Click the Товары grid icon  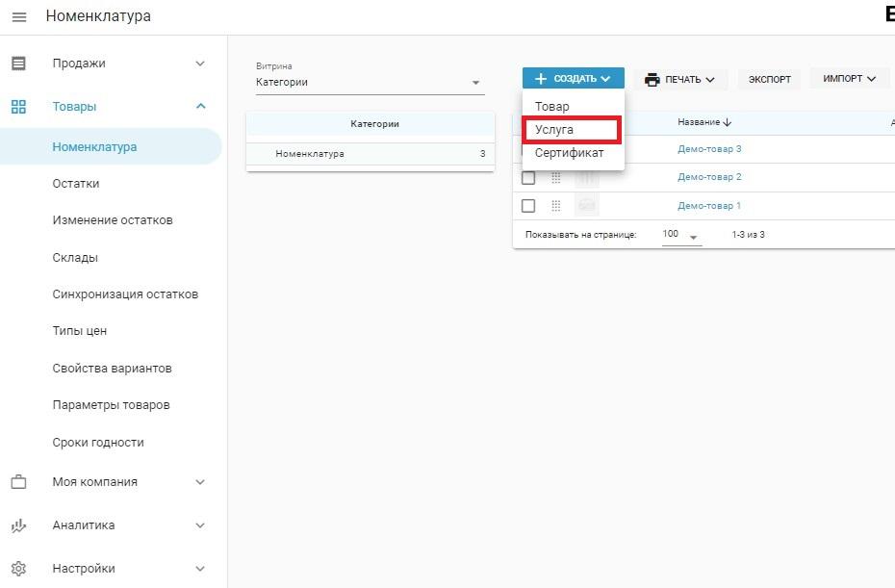19,107
